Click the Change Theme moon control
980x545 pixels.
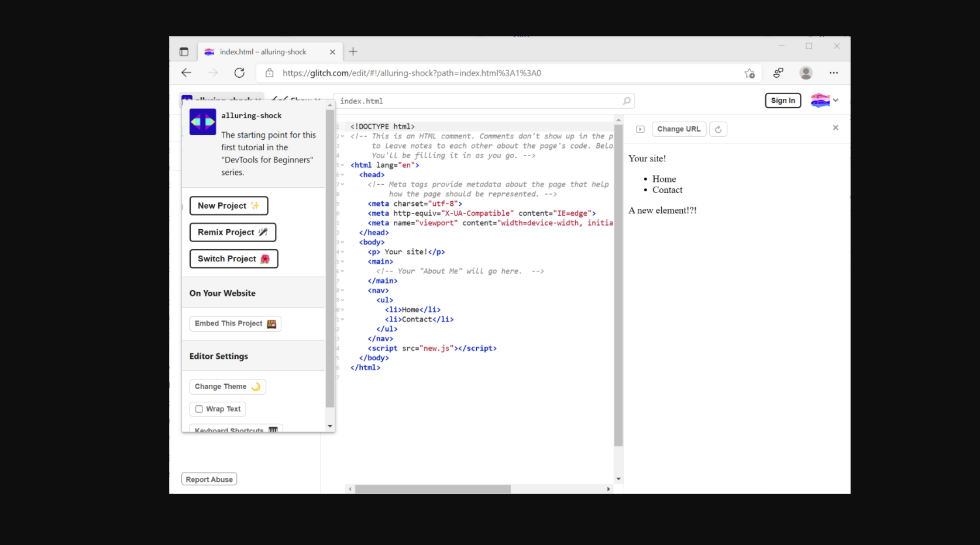pyautogui.click(x=227, y=387)
